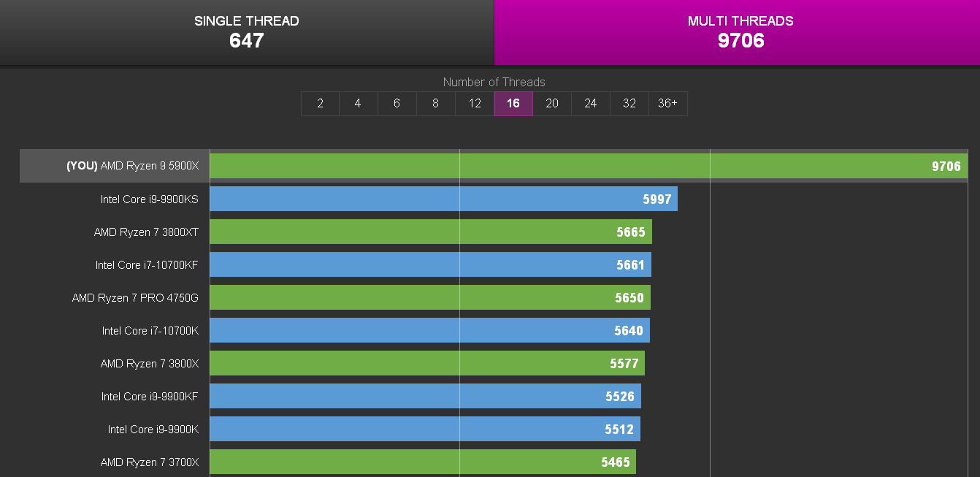This screenshot has height=477, width=980.
Task: Click the Intel Core i9-9900KF score bar
Action: click(426, 396)
